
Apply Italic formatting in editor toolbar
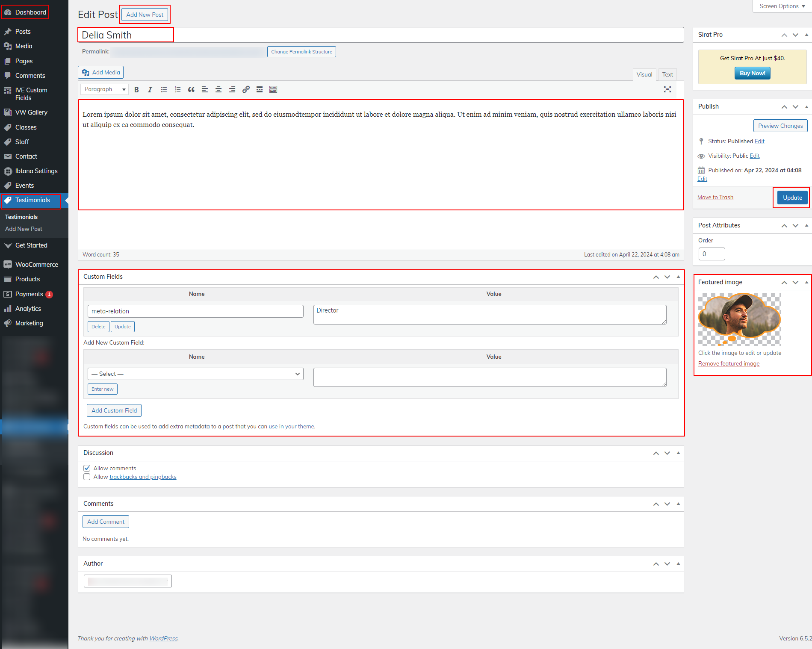[x=150, y=89]
